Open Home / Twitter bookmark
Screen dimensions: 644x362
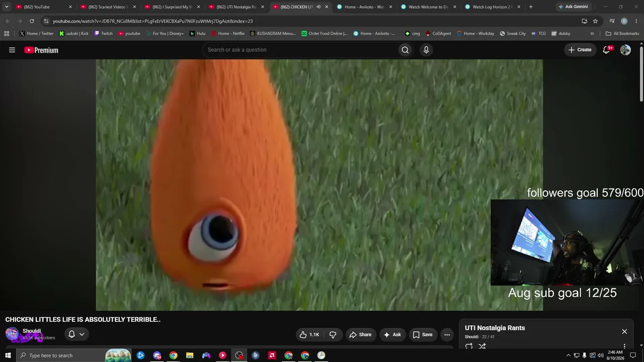coord(36,34)
